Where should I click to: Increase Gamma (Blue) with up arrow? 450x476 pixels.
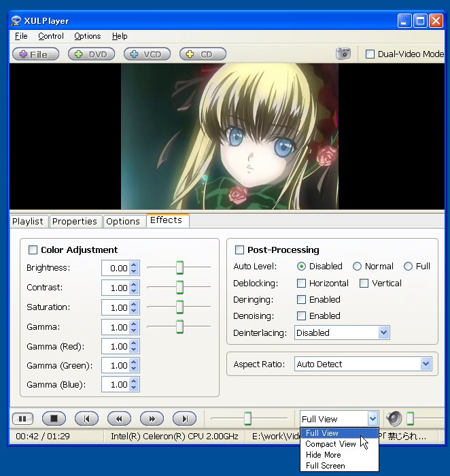pos(133,381)
